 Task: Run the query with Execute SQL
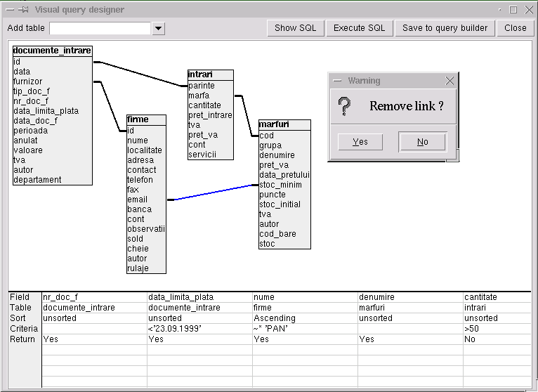359,28
